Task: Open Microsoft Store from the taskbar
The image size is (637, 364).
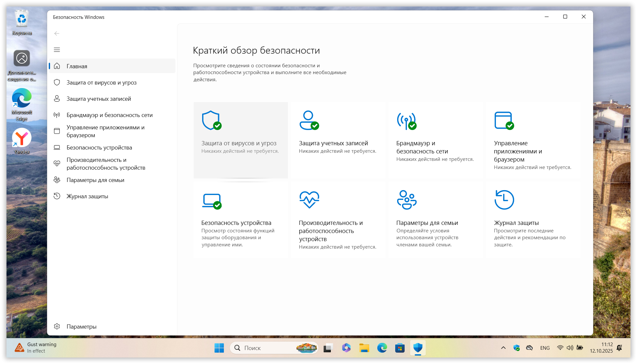Action: click(400, 348)
